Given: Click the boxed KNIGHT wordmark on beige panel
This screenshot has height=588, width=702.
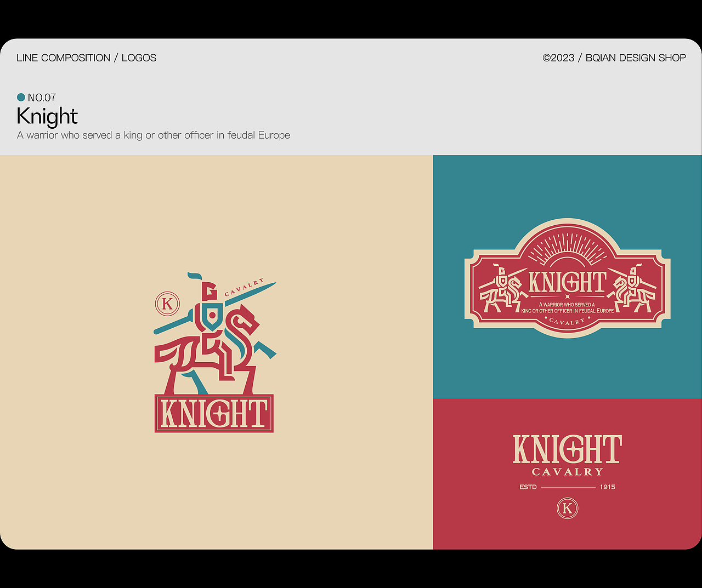Looking at the screenshot, I should (214, 414).
